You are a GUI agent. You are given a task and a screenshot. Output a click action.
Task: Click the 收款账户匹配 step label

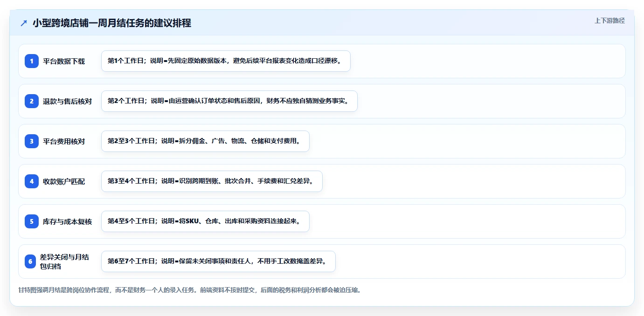pyautogui.click(x=64, y=181)
